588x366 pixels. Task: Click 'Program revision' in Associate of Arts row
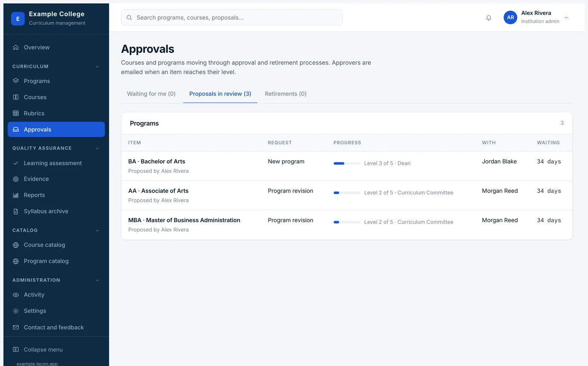click(x=291, y=191)
